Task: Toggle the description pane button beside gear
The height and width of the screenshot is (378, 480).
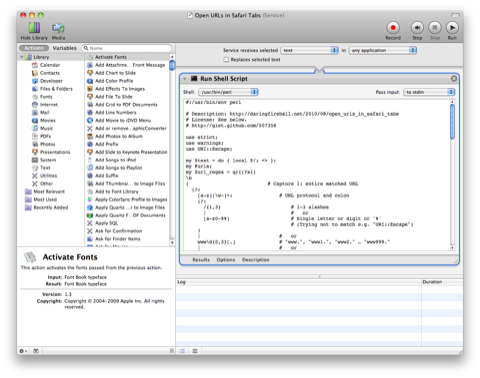Action: [x=36, y=351]
